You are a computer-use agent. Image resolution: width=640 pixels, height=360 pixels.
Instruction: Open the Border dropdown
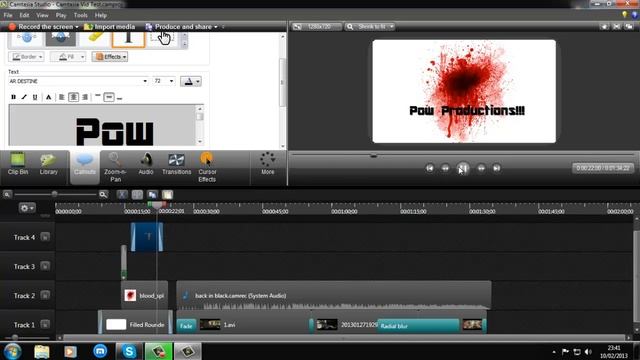point(27,57)
